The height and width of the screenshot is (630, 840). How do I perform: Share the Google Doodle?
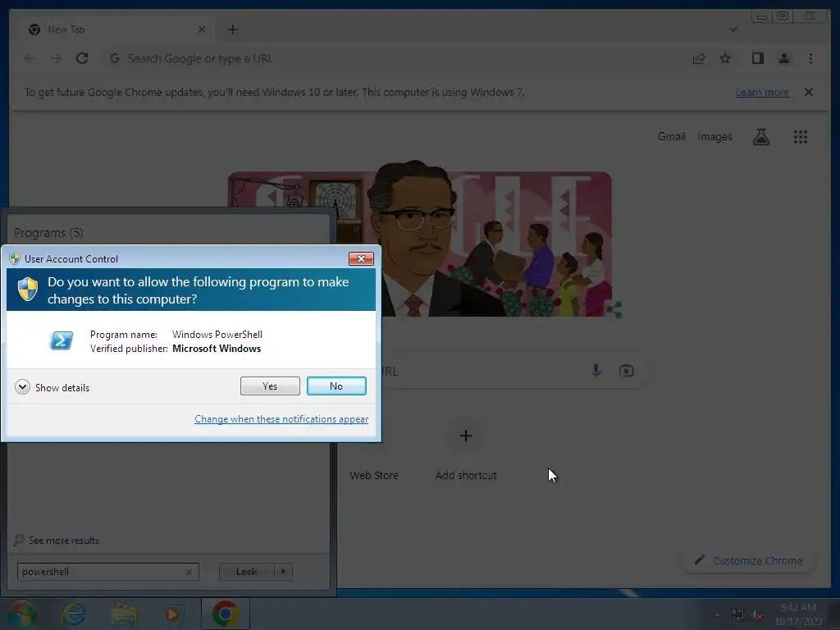click(x=614, y=309)
